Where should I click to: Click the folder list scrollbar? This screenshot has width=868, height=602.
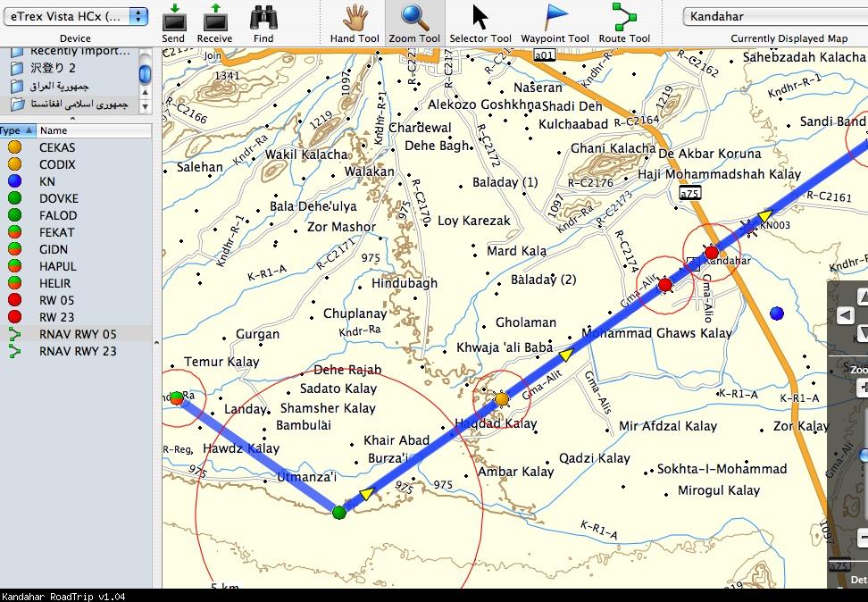tap(144, 73)
